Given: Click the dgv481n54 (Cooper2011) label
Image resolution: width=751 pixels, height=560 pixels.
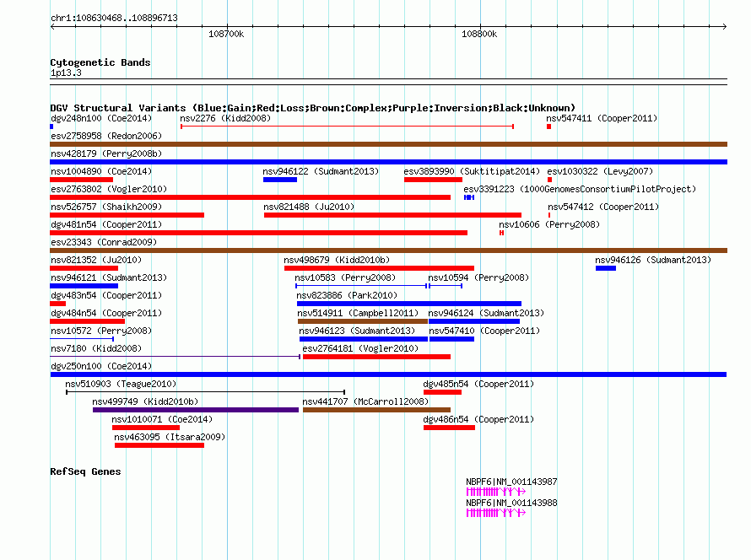Looking at the screenshot, I should pyautogui.click(x=106, y=224).
